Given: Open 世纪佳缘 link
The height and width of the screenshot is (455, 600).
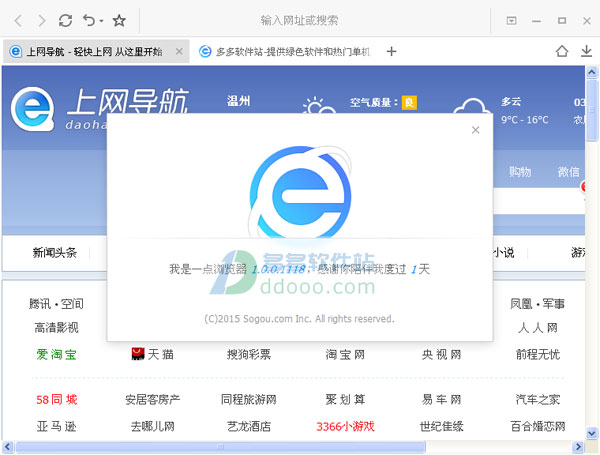Looking at the screenshot, I should (x=441, y=426).
